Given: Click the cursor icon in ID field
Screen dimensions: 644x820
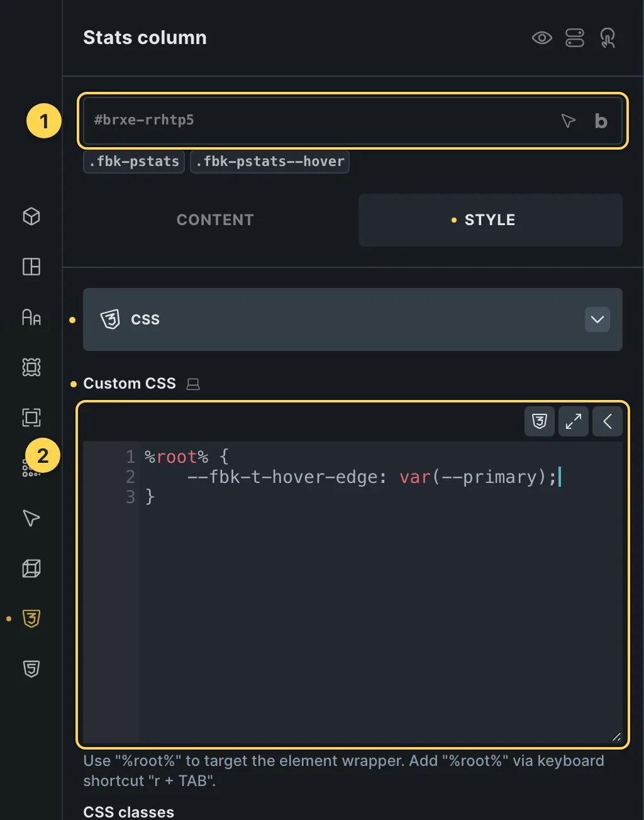Looking at the screenshot, I should pos(568,121).
